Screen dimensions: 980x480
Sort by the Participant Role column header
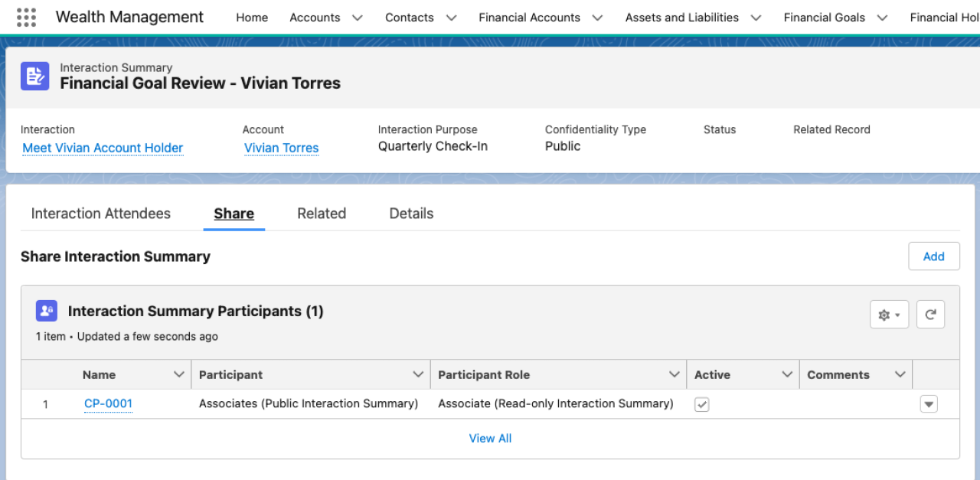[484, 374]
